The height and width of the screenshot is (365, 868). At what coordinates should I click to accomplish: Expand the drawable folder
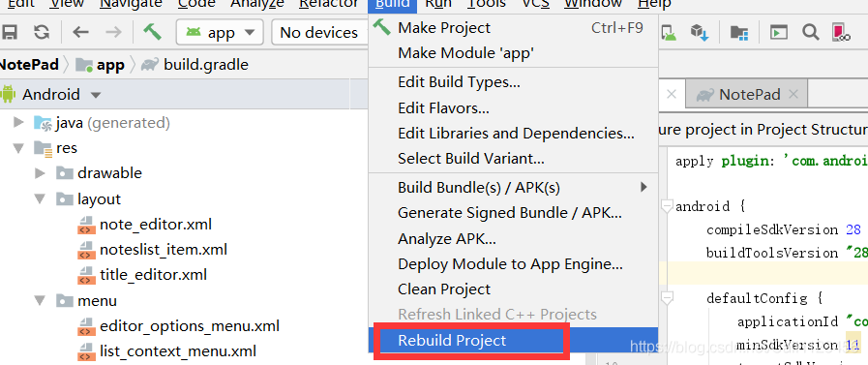pyautogui.click(x=40, y=173)
